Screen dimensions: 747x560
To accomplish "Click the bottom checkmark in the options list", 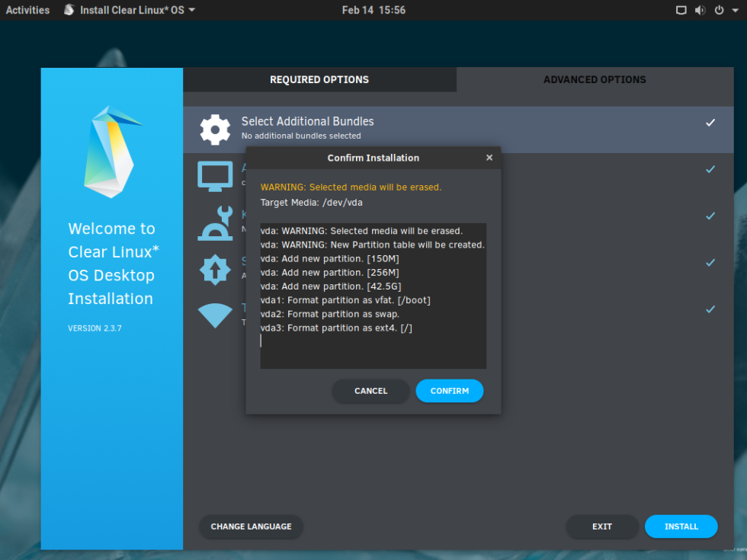I will [710, 309].
